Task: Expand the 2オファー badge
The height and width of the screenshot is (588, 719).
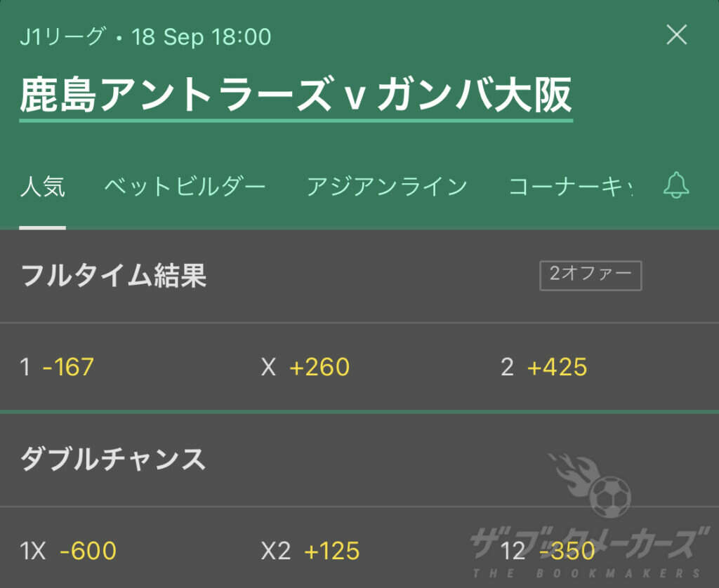Action: click(590, 275)
